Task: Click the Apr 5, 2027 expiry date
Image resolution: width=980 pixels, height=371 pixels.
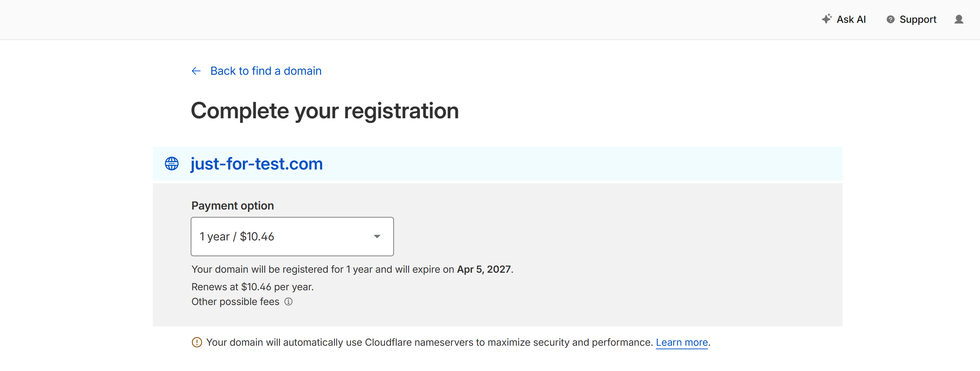Action: 484,269
